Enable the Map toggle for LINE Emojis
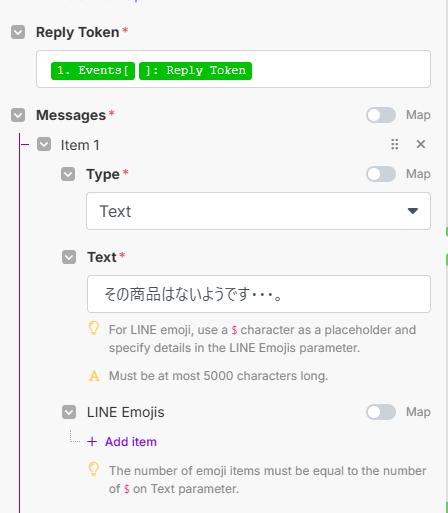This screenshot has width=448, height=513. [x=381, y=412]
